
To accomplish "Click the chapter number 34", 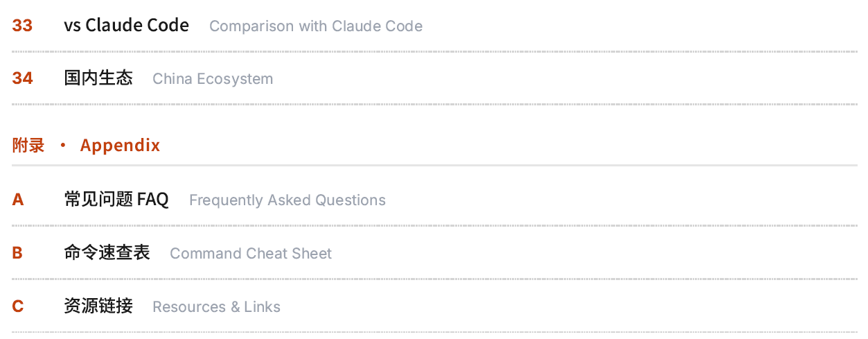I will pos(22,78).
